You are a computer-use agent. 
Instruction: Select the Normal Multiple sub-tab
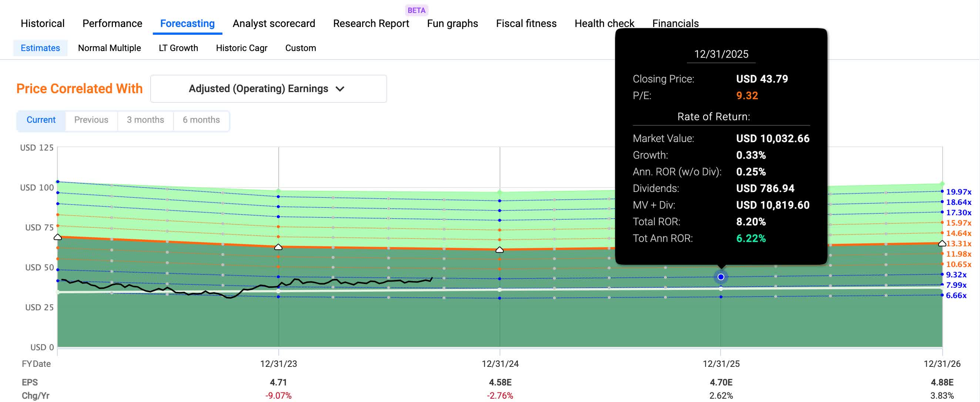click(109, 48)
